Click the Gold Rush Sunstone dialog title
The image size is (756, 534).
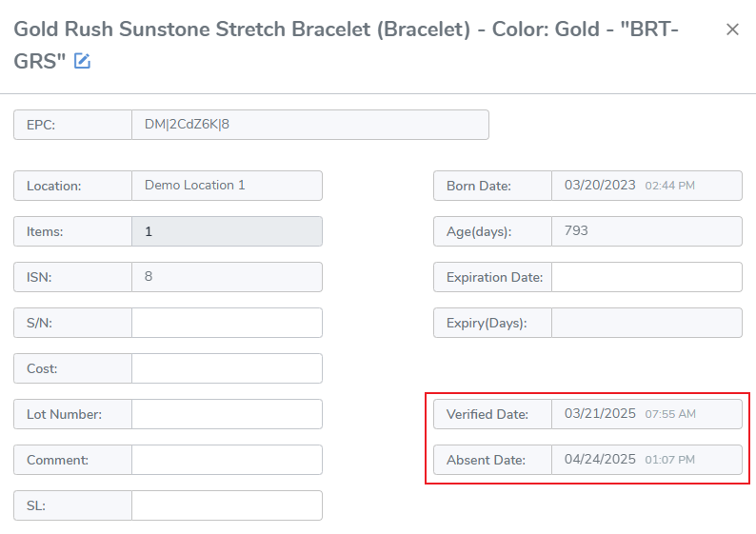pos(346,46)
